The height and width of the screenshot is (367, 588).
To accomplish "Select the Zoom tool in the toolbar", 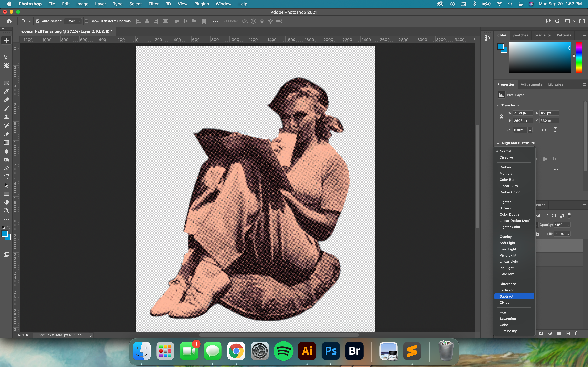I will point(7,211).
